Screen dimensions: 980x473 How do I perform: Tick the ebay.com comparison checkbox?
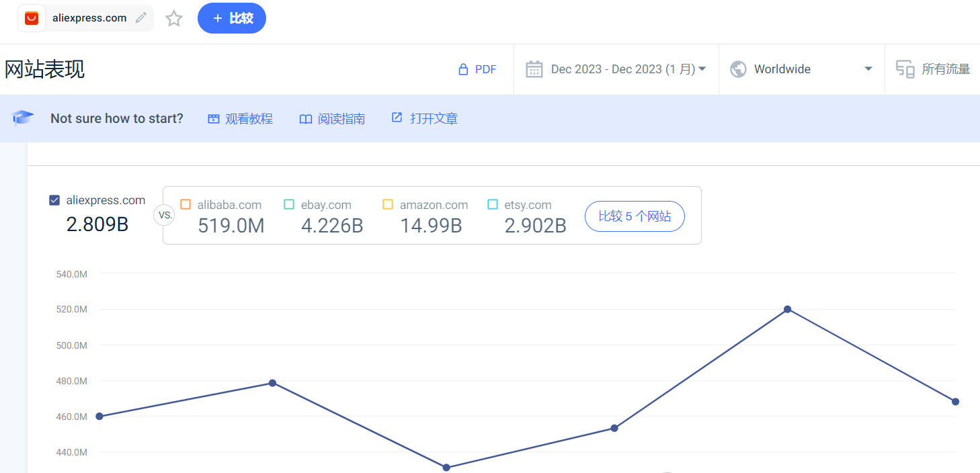pyautogui.click(x=289, y=204)
